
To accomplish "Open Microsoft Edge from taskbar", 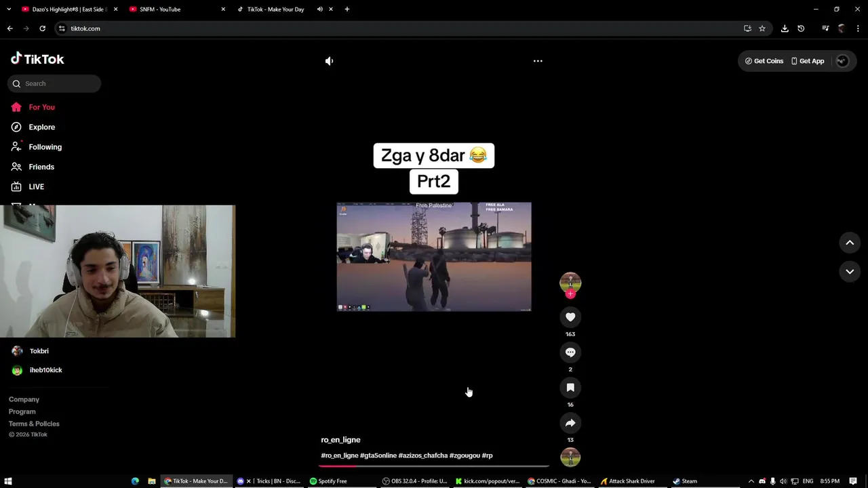I will pyautogui.click(x=135, y=481).
